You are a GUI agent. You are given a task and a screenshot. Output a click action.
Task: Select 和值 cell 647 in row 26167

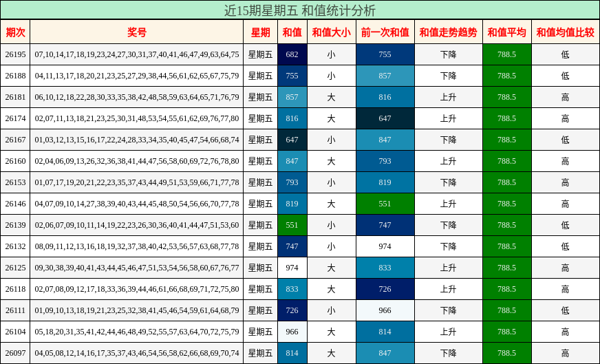(x=292, y=140)
